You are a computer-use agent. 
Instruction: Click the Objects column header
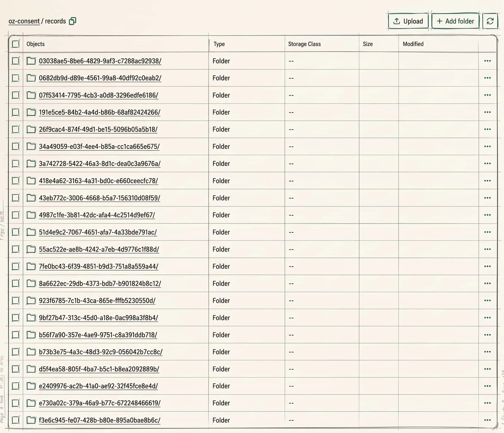click(x=36, y=44)
